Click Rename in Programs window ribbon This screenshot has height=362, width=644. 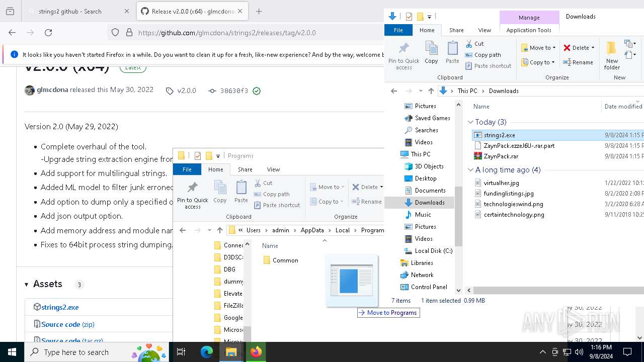point(367,202)
